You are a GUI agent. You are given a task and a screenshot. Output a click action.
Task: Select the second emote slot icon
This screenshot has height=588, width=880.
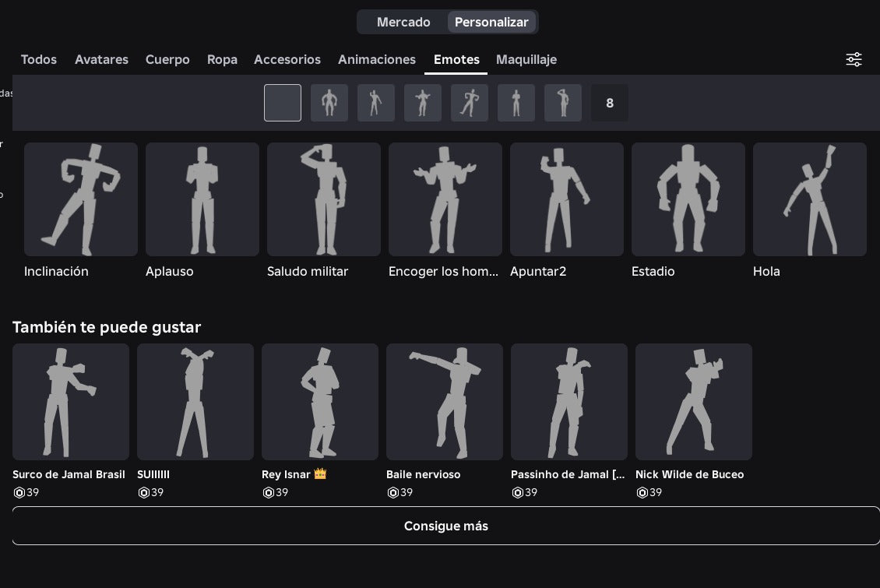[329, 103]
